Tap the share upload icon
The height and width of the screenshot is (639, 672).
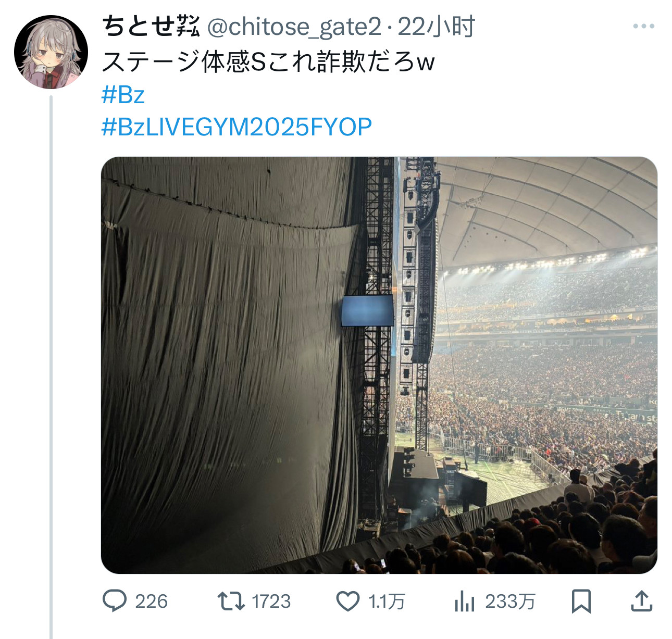(x=642, y=601)
